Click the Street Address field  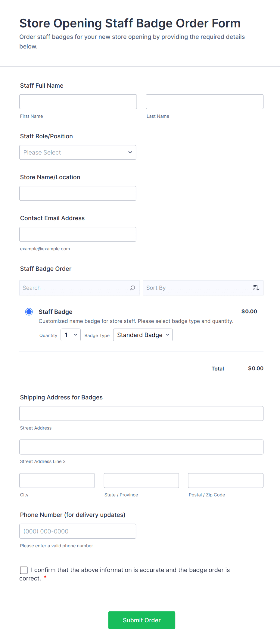click(x=141, y=414)
